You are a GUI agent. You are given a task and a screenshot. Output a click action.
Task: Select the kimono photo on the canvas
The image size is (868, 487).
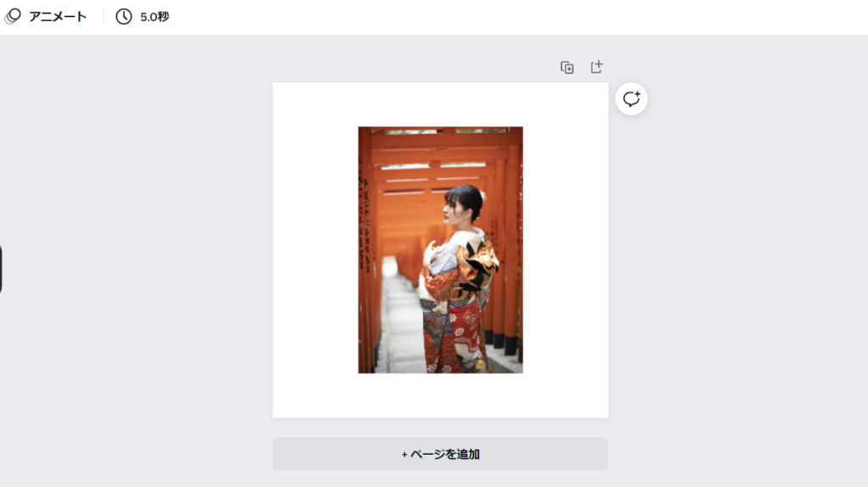440,250
